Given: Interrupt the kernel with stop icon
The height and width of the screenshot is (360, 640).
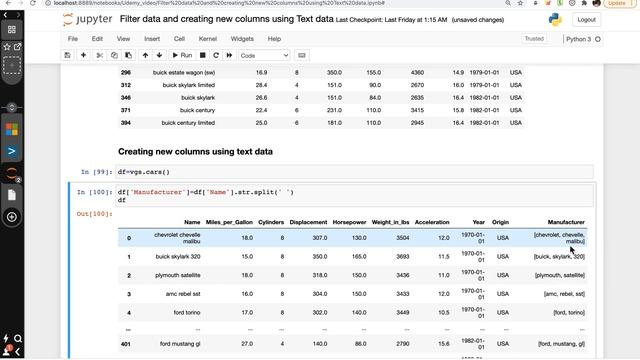Looking at the screenshot, I should pyautogui.click(x=202, y=55).
